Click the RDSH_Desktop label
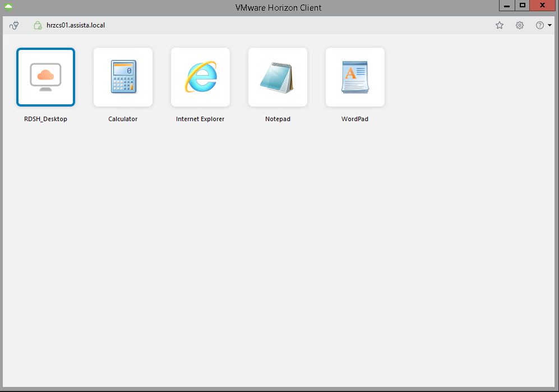This screenshot has width=559, height=392. tap(45, 119)
